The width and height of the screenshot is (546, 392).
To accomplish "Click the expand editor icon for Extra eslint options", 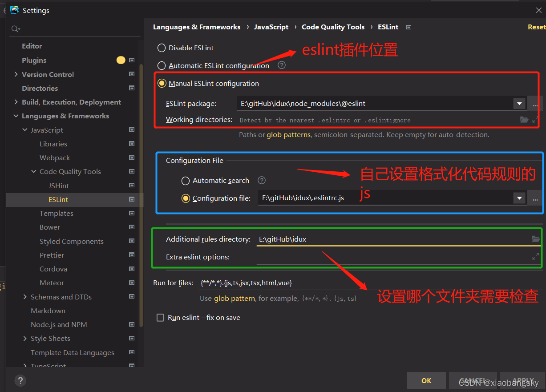I will coord(536,256).
